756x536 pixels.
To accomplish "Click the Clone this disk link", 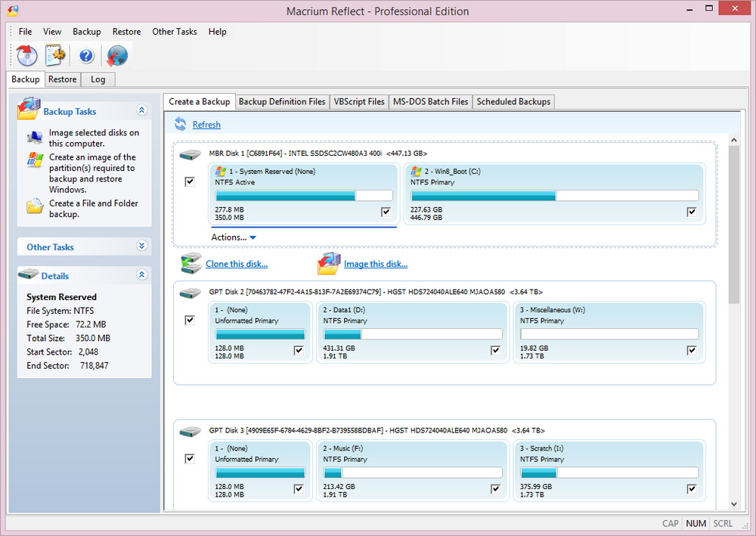I will click(236, 264).
